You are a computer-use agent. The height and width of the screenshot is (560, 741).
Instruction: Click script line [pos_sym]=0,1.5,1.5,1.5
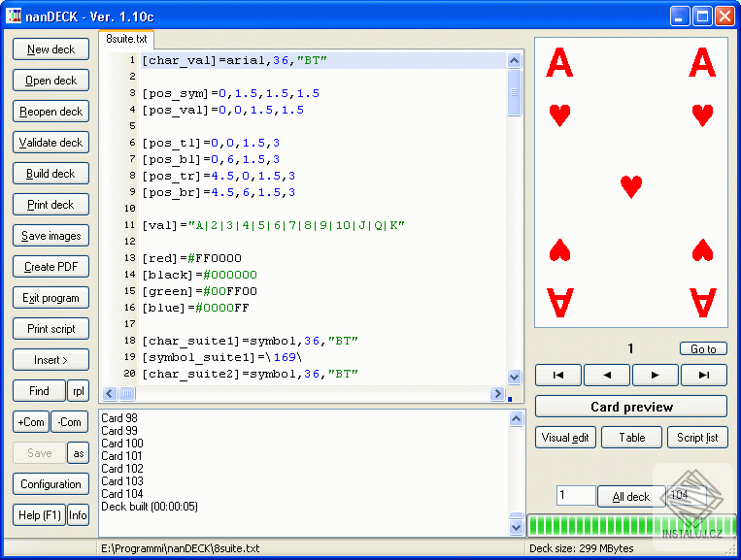[x=230, y=93]
